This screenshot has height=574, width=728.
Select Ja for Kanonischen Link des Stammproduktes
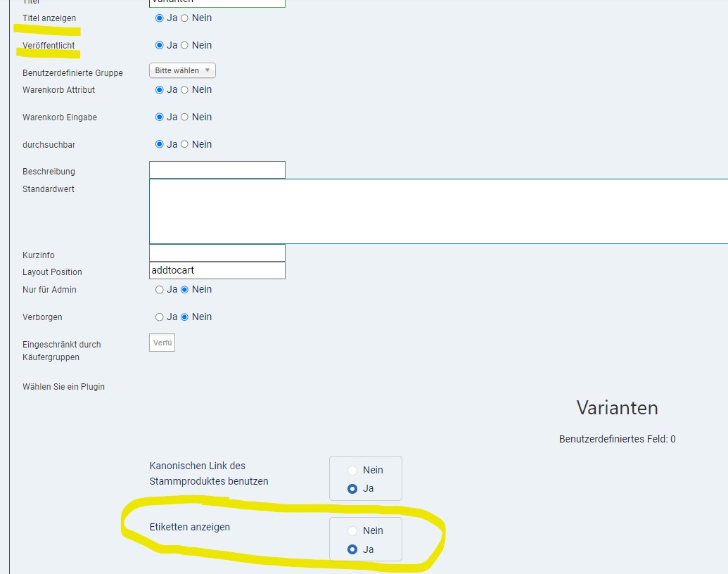pos(352,489)
